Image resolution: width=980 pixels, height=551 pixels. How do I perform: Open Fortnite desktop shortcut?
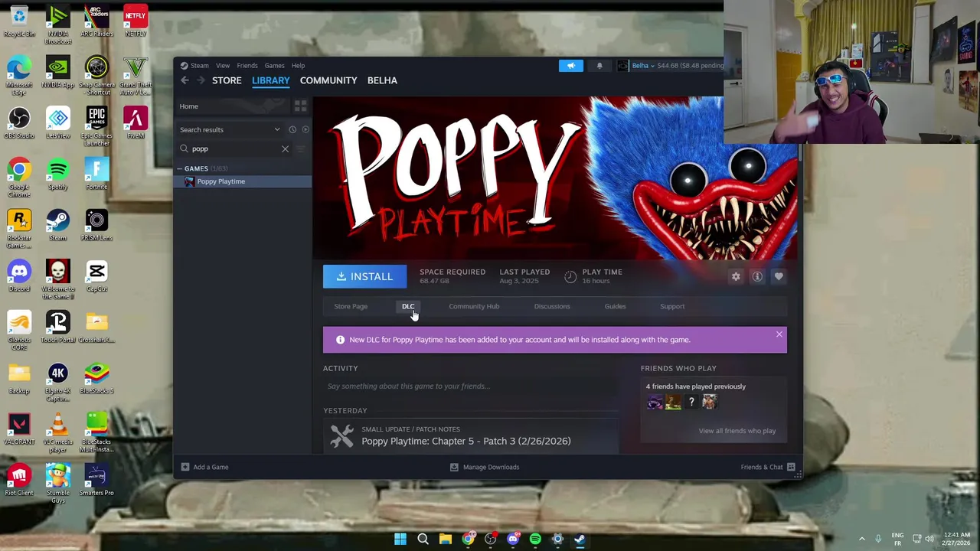coord(96,174)
